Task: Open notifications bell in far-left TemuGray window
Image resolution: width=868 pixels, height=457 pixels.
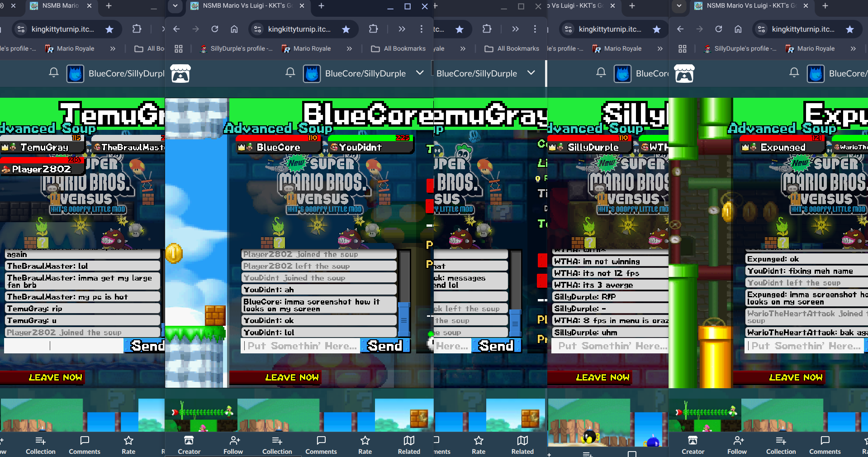Action: [x=54, y=72]
